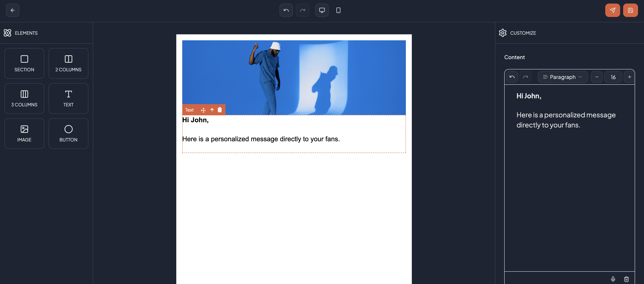
Task: Redo change in top toolbar
Action: [302, 10]
